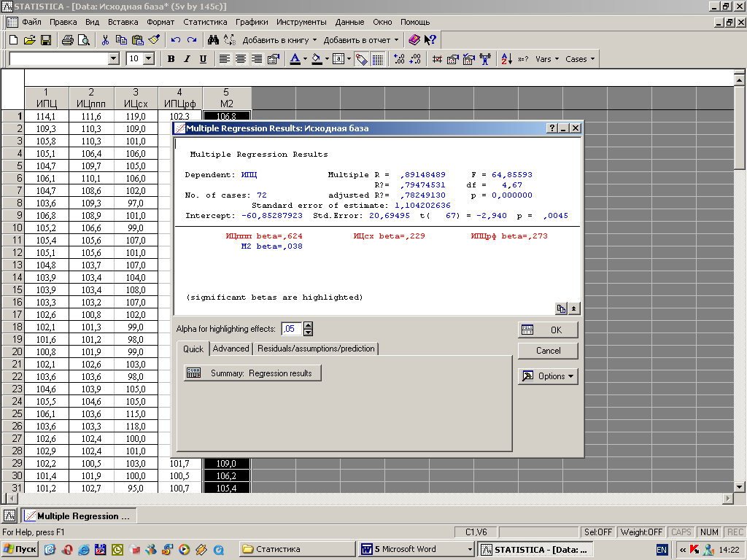747x560 pixels.
Task: Click the copy results icon in summary box
Action: [560, 308]
